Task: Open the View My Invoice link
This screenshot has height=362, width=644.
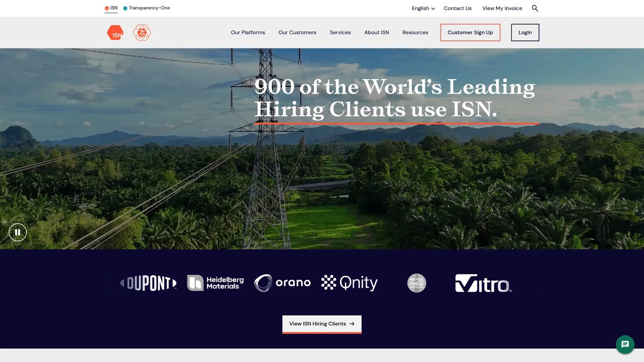Action: [502, 8]
